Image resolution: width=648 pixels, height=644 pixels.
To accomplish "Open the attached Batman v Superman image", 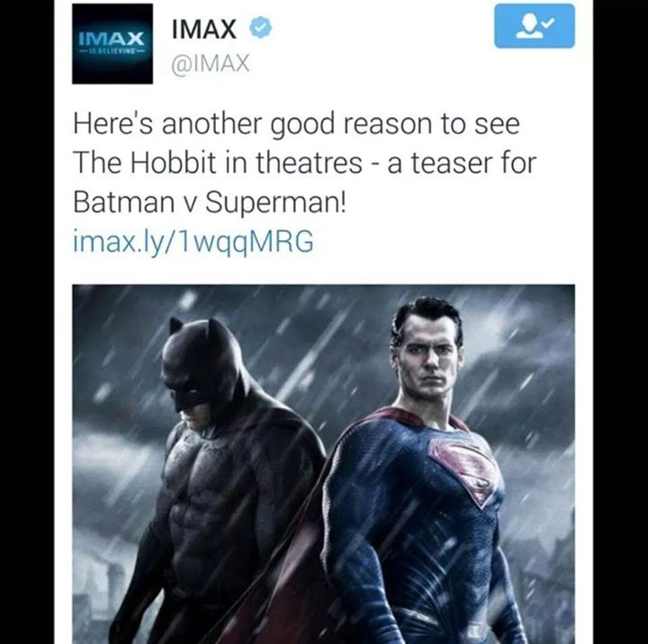I will click(324, 464).
